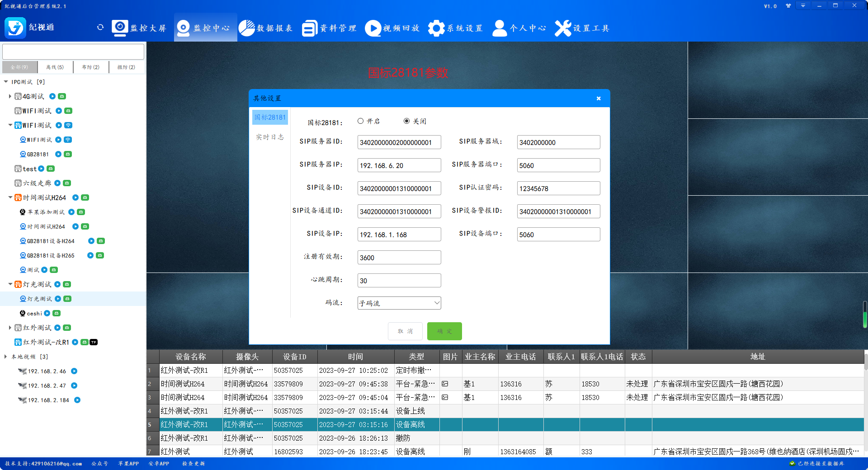Click the 设备ID column header
The height and width of the screenshot is (470, 868).
pos(295,357)
